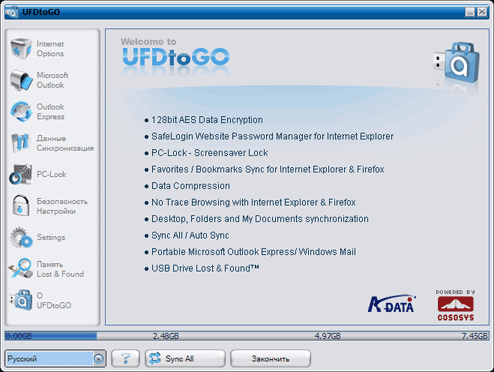494x372 pixels.
Task: Open the Settings gears icon
Action: [x=21, y=237]
